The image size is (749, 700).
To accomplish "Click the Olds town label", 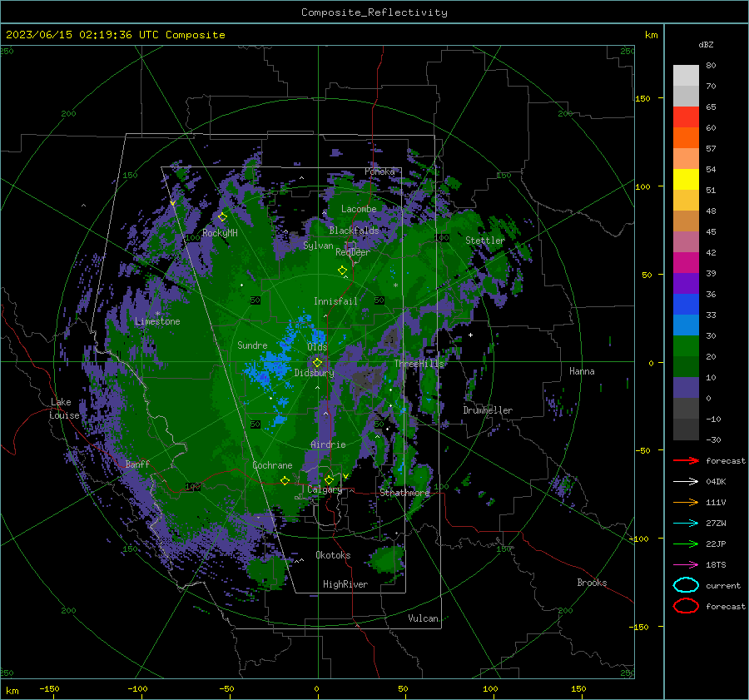I will pos(317,347).
